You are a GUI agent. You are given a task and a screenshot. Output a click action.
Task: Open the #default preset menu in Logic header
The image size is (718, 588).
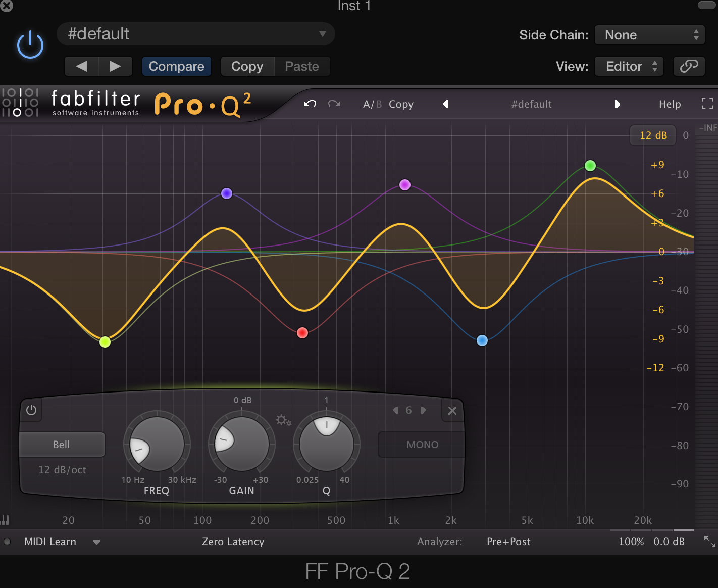pos(196,34)
